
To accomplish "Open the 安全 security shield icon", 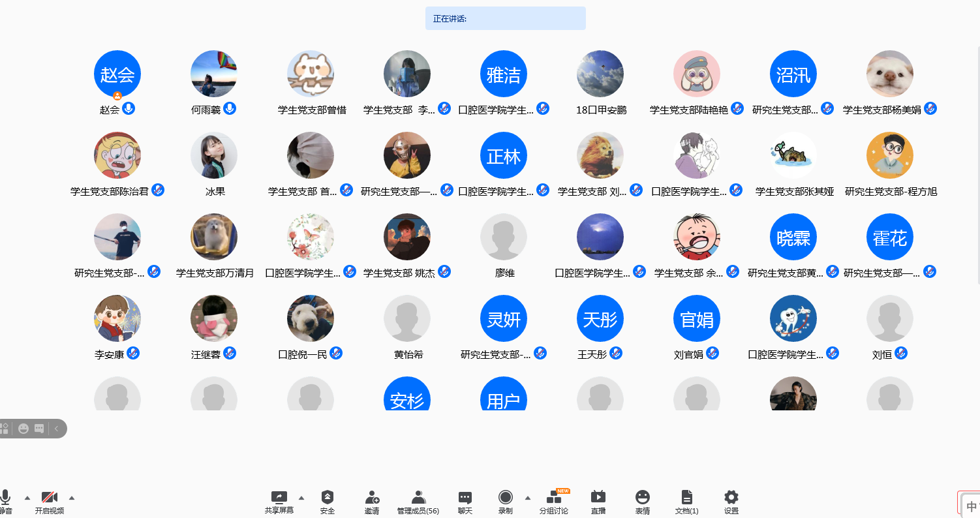I will coord(328,497).
